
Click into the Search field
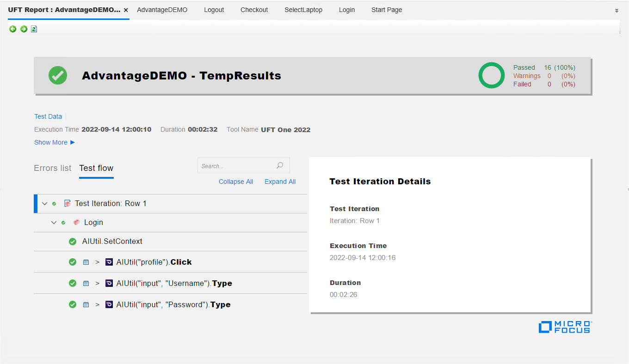(x=236, y=166)
